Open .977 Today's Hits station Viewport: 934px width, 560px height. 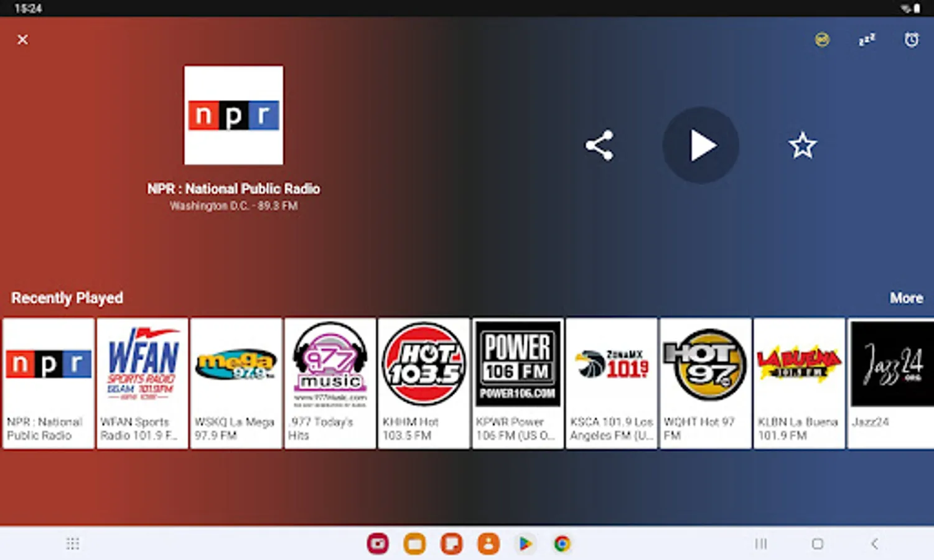[x=330, y=383]
